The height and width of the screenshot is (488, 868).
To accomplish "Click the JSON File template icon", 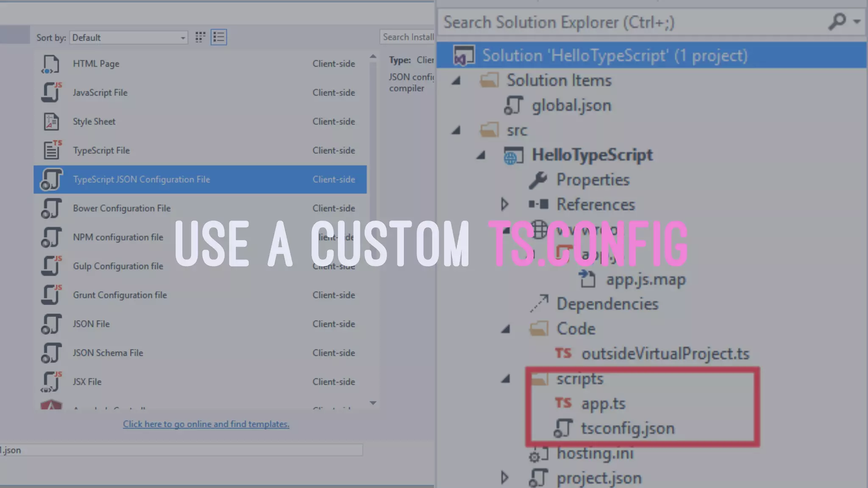I will (x=51, y=324).
